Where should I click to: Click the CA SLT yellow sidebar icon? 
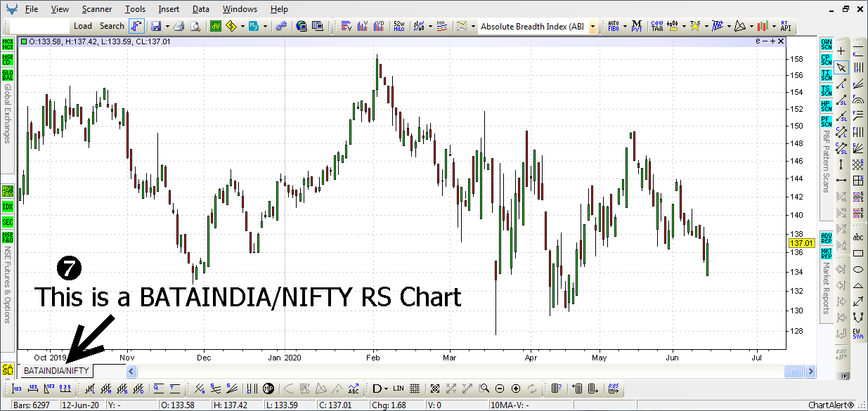8,370
